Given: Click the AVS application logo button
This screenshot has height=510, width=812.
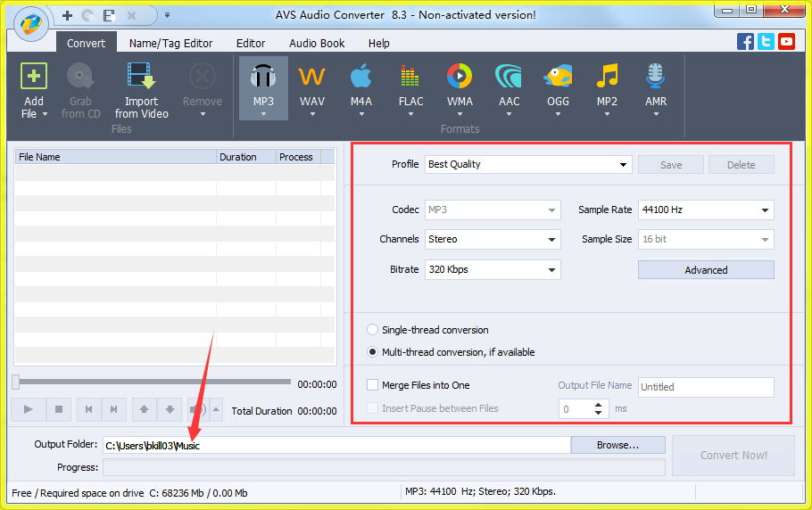Looking at the screenshot, I should (x=30, y=24).
